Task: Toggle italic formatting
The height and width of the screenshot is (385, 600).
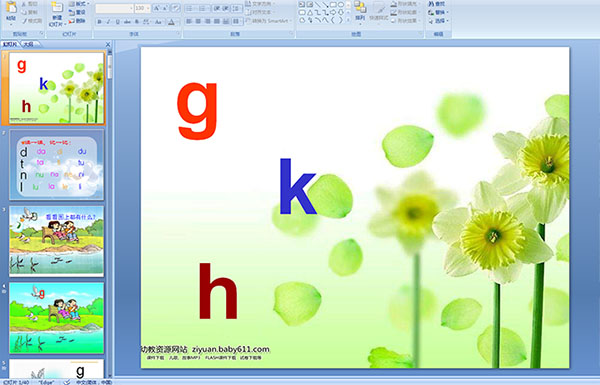Action: (108, 22)
